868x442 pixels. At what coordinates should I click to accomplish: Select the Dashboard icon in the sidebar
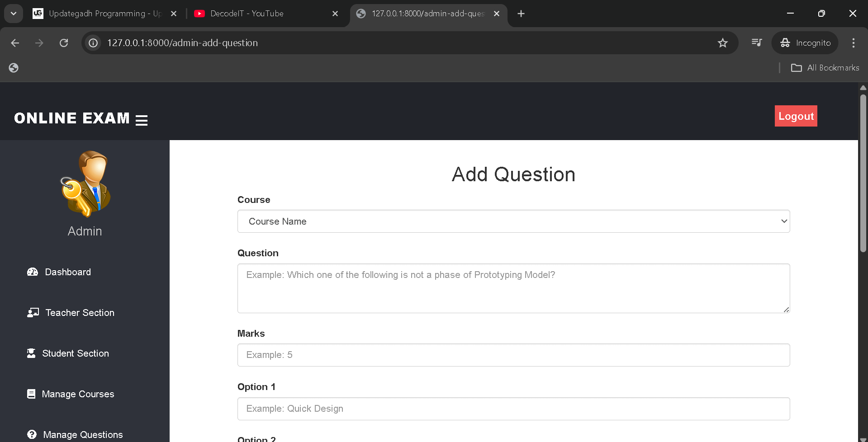tap(32, 272)
